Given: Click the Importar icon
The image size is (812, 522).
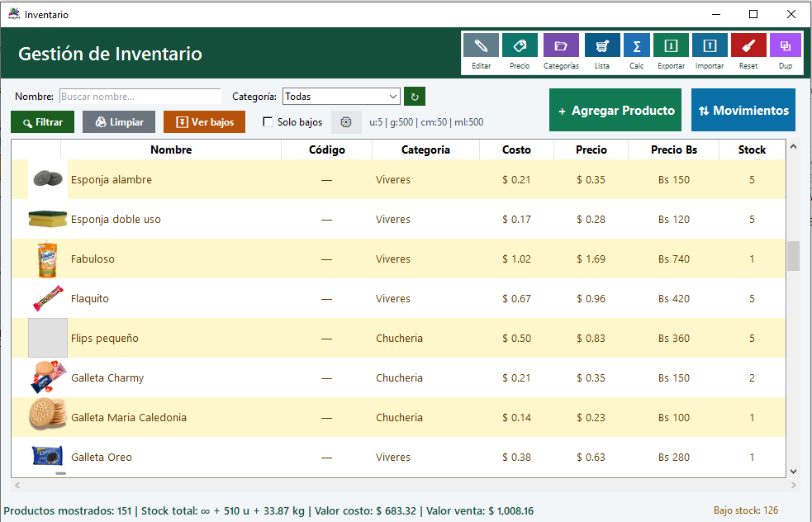Looking at the screenshot, I should (710, 46).
